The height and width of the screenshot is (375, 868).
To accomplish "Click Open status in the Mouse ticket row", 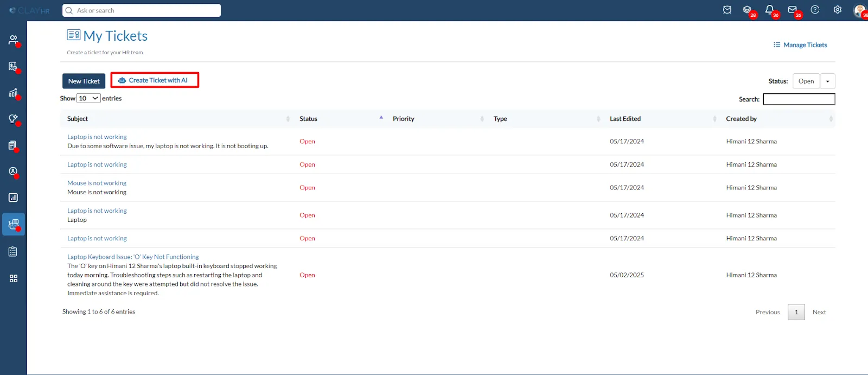I will pyautogui.click(x=307, y=188).
